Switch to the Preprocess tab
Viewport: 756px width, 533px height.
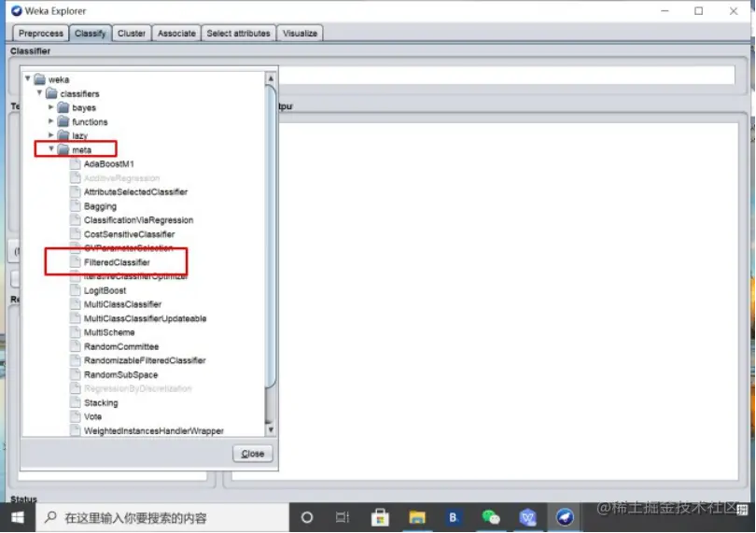pos(40,34)
